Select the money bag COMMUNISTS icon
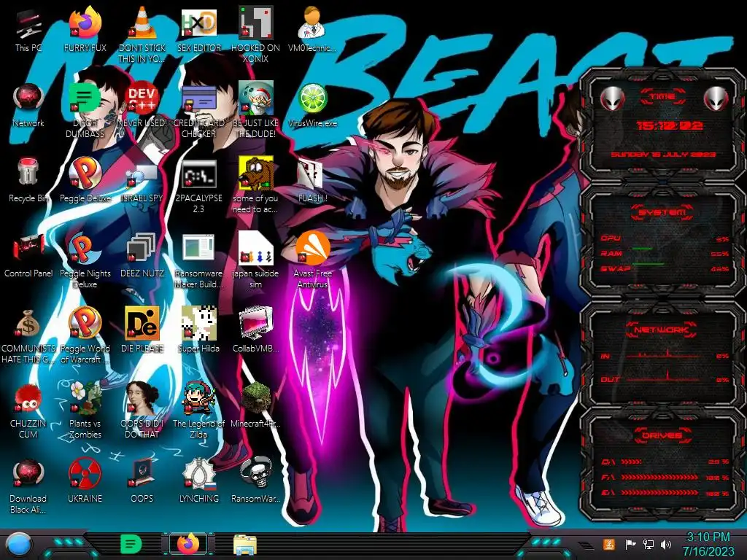Viewport: 747px width, 560px height. pos(28,324)
